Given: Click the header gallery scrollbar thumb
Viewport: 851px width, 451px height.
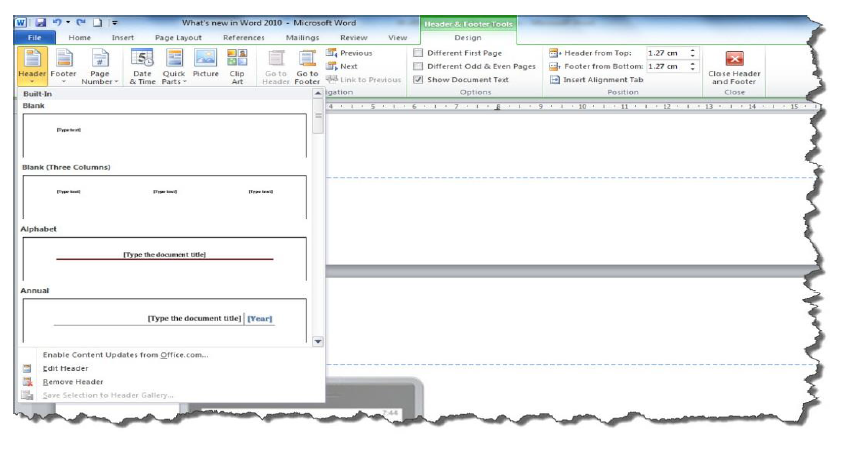Looking at the screenshot, I should pyautogui.click(x=318, y=116).
